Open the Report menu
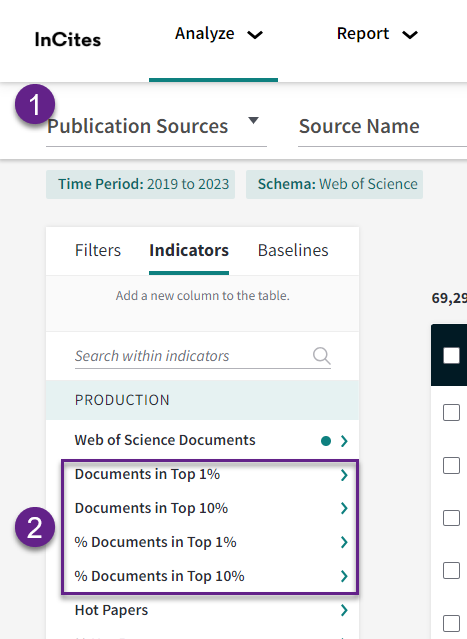Image resolution: width=467 pixels, height=639 pixels. 377,34
